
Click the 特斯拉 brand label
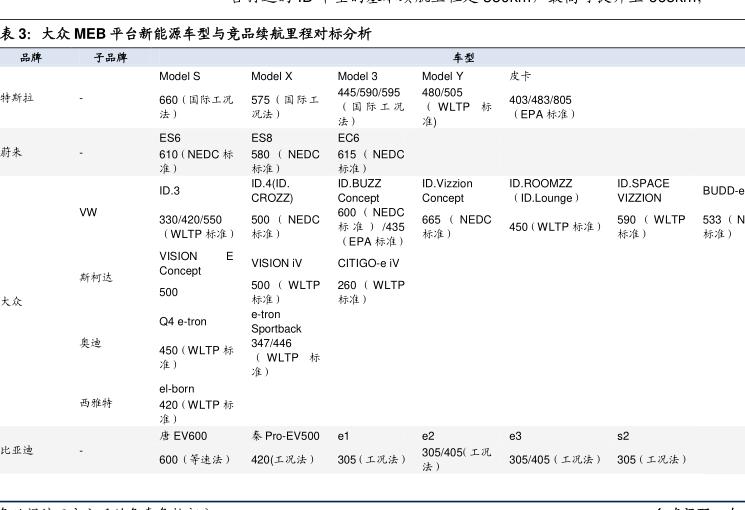point(17,98)
